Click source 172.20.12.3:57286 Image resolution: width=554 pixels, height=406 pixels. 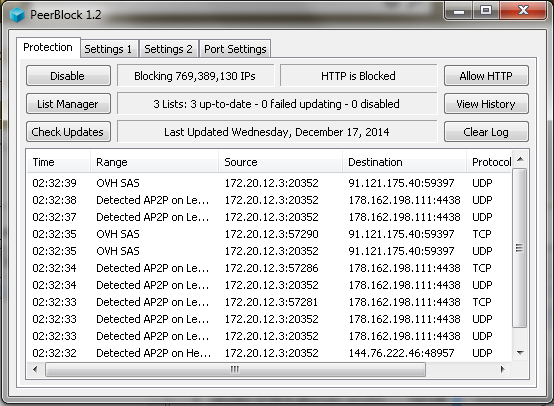point(271,268)
